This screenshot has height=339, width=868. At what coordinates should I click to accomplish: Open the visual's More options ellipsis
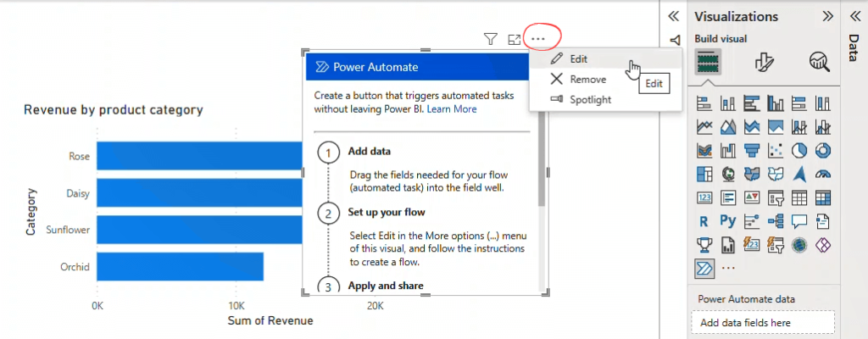click(x=538, y=39)
